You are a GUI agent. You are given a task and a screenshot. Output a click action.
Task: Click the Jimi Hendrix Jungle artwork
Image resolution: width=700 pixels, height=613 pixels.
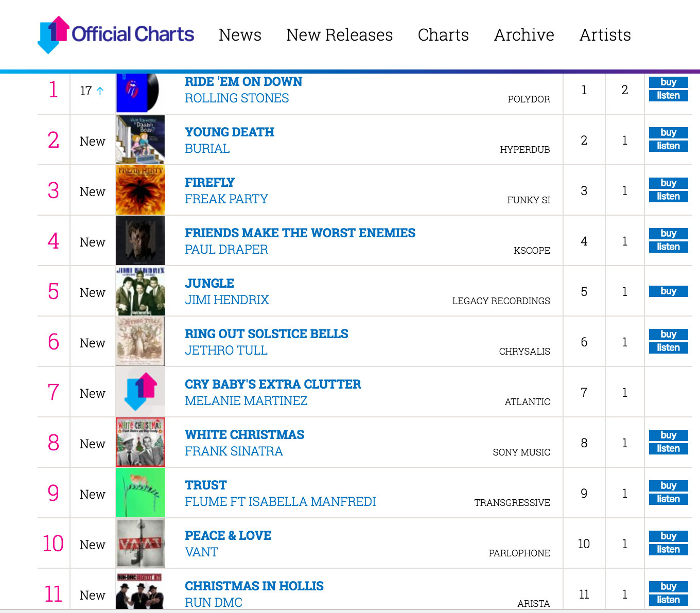pyautogui.click(x=141, y=291)
